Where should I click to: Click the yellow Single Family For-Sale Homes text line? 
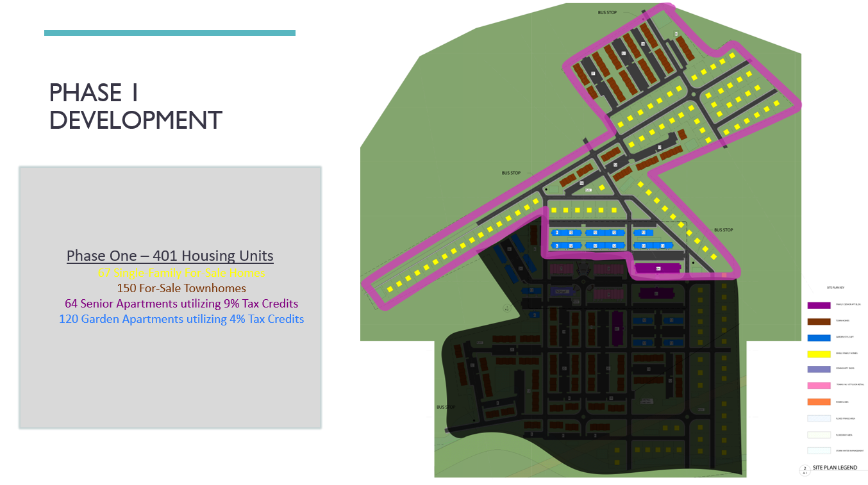(181, 273)
